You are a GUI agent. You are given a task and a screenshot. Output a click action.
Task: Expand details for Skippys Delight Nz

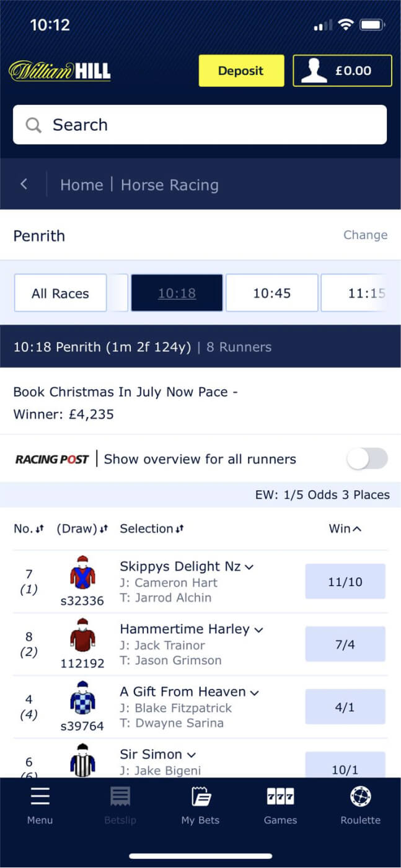point(248,566)
